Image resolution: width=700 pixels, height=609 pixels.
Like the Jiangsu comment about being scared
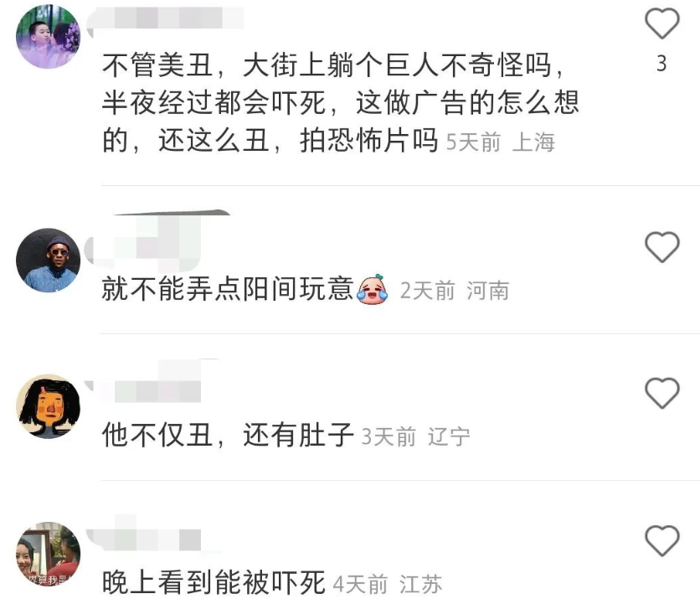point(662,540)
